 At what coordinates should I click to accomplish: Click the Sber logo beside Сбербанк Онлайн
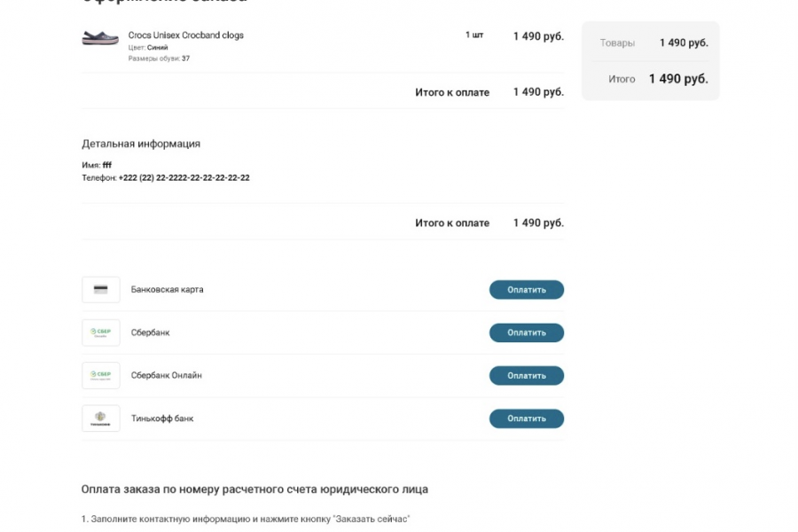pyautogui.click(x=100, y=375)
